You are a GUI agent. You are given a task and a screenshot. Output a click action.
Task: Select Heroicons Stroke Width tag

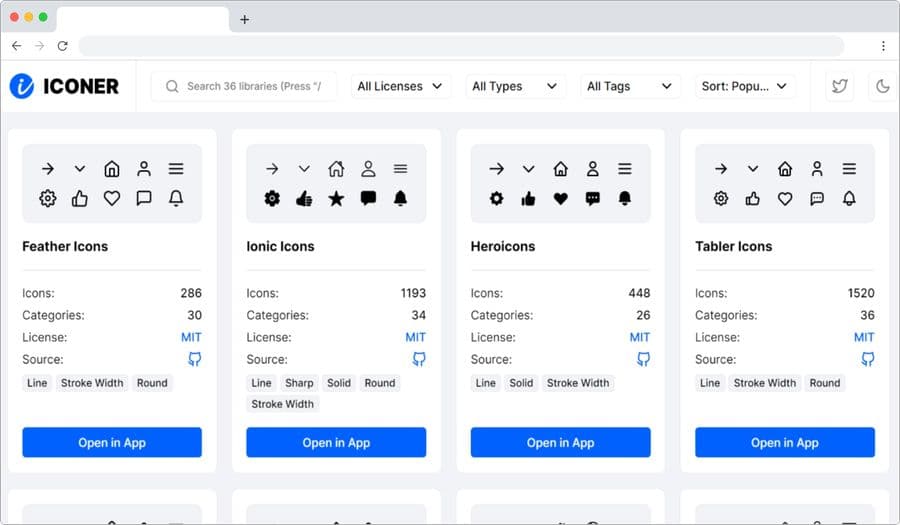click(x=578, y=383)
